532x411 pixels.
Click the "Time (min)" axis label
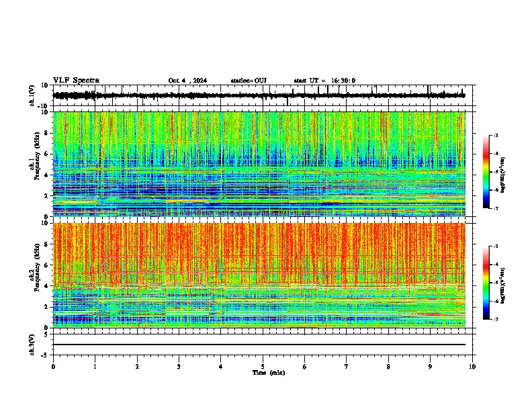point(269,373)
